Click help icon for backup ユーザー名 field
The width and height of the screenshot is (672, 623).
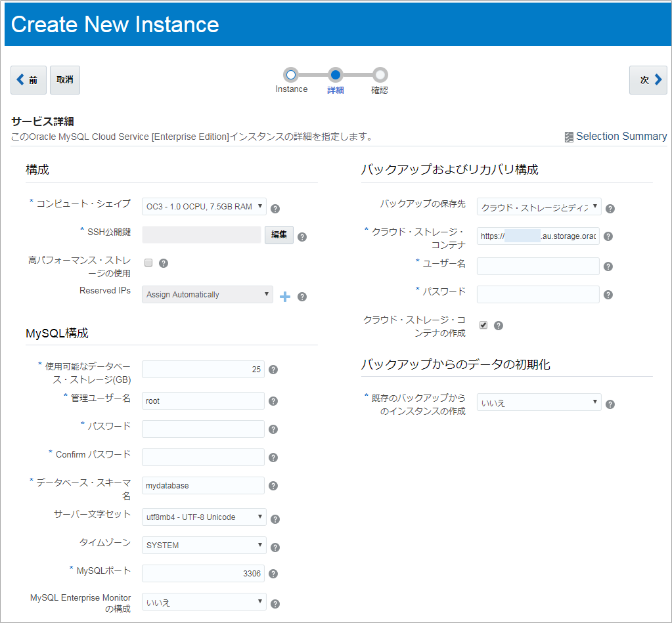click(608, 267)
